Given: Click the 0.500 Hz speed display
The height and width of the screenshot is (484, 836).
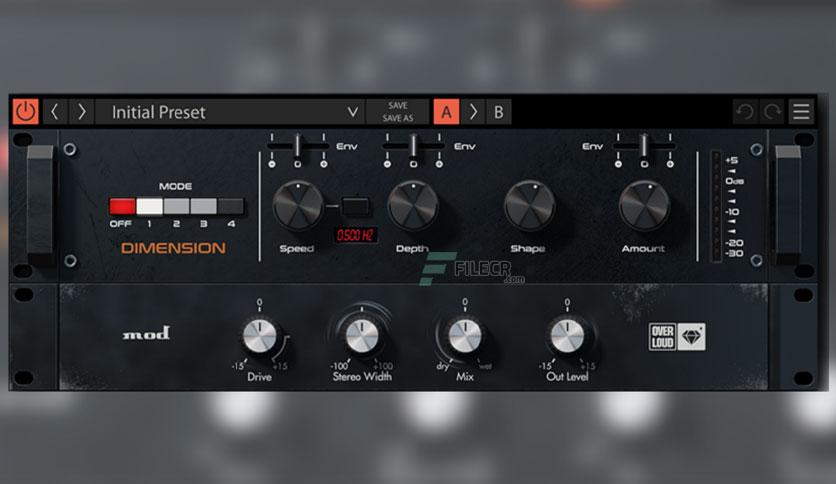Looking at the screenshot, I should pyautogui.click(x=355, y=235).
